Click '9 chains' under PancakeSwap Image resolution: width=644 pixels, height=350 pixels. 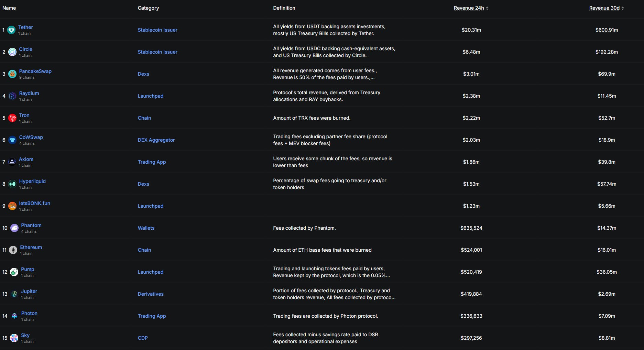(27, 77)
